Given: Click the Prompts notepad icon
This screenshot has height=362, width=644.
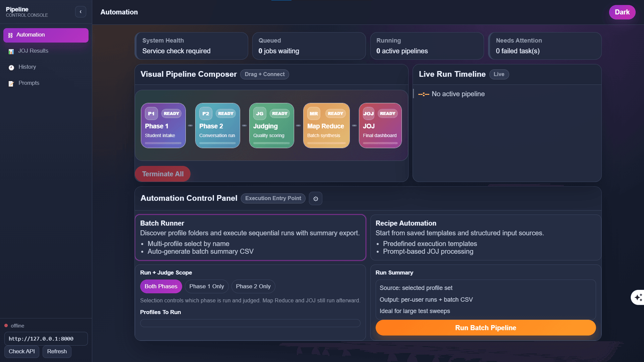Looking at the screenshot, I should (x=11, y=83).
